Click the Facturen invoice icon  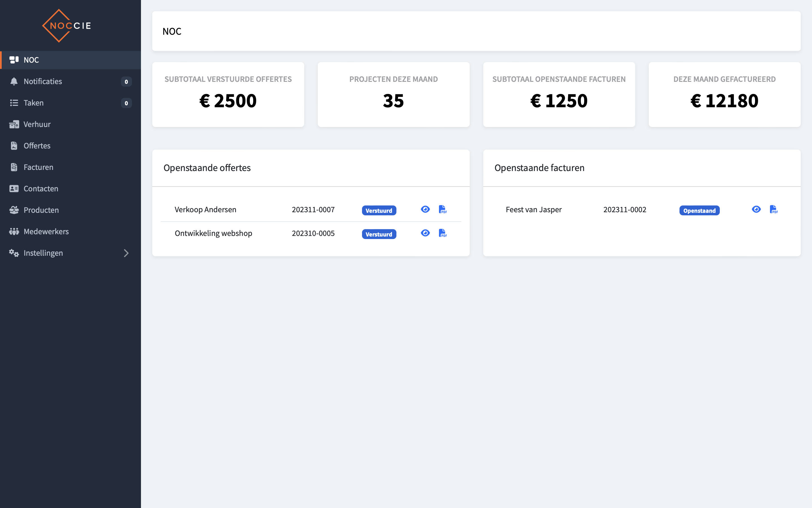coord(14,167)
